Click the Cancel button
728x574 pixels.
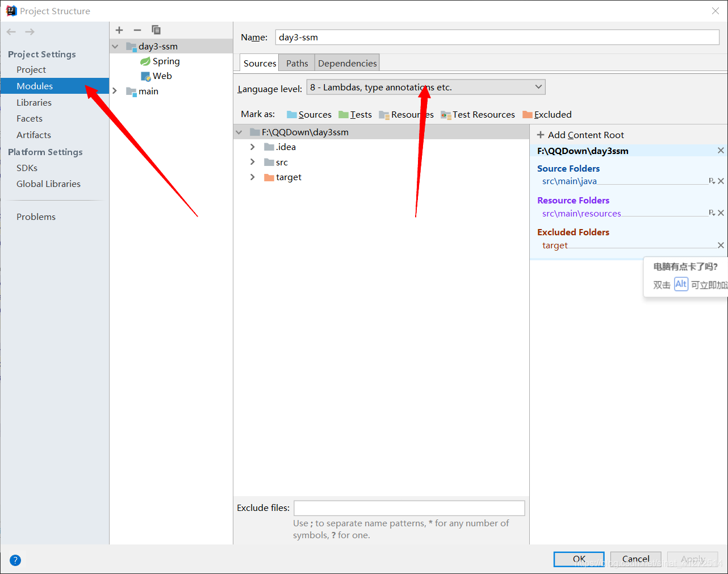tap(636, 559)
